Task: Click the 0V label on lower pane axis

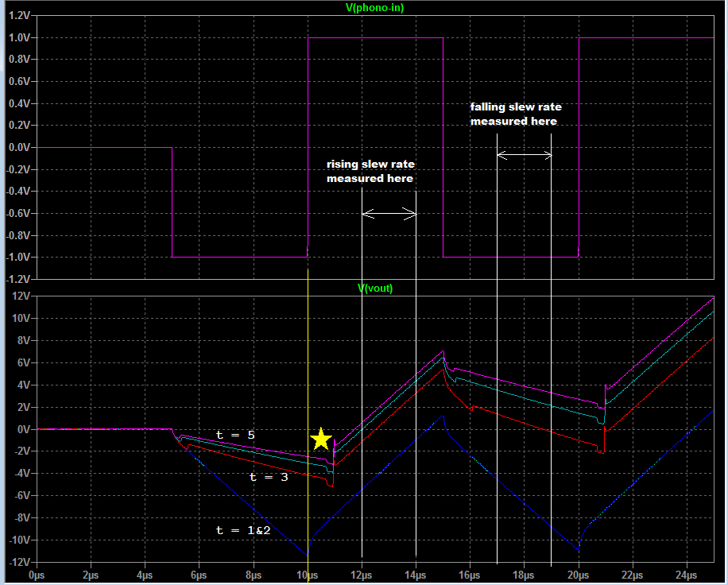Action: [x=24, y=429]
